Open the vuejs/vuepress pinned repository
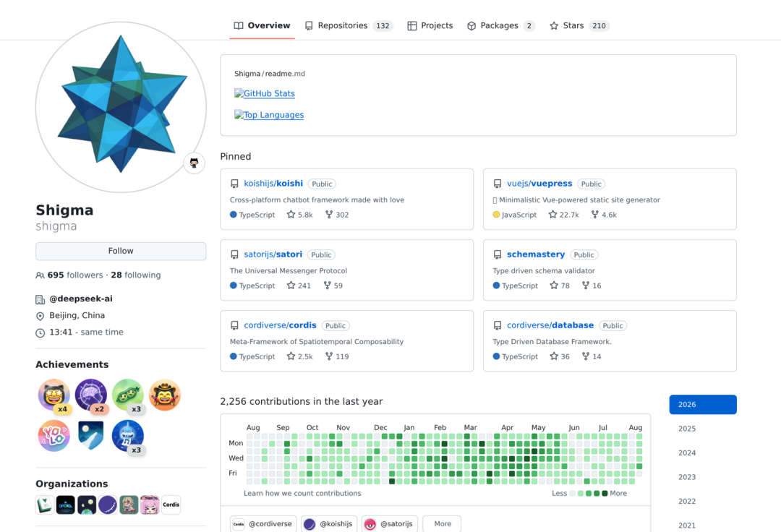The width and height of the screenshot is (781, 532). pos(539,183)
